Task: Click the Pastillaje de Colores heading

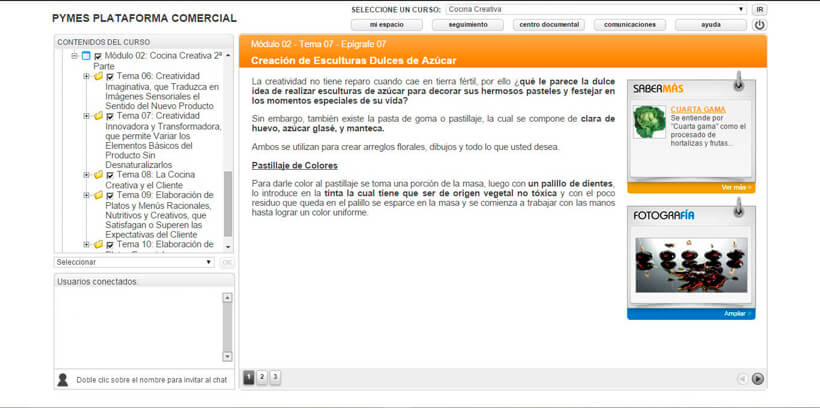Action: coord(294,166)
